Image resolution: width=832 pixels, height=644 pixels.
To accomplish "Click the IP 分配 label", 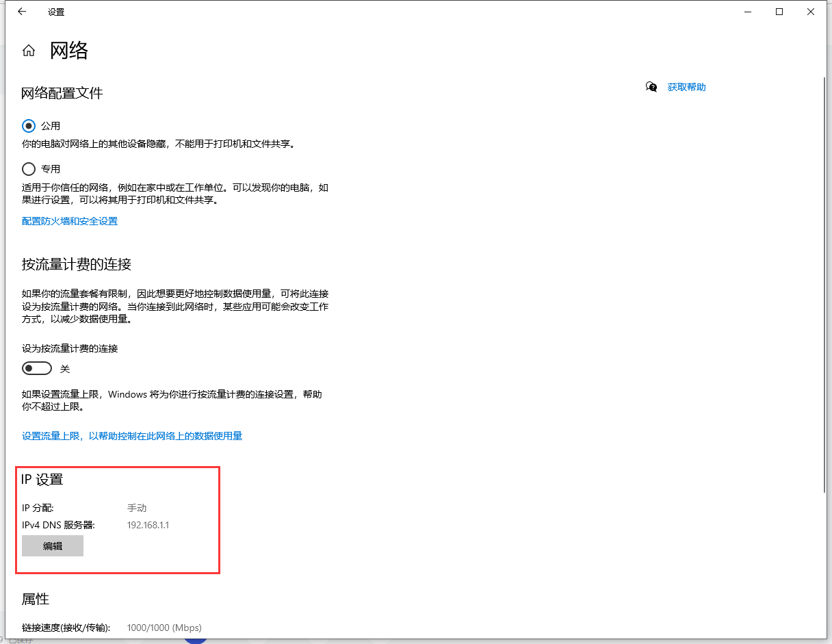I will point(38,508).
